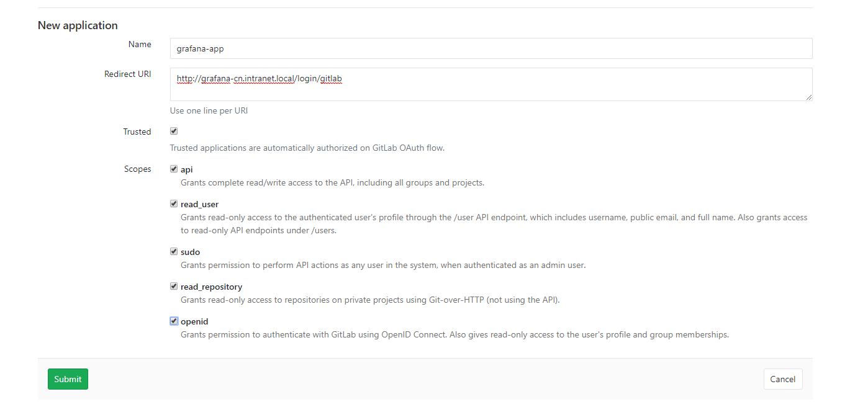
Task: Disable the read_user scope checkbox
Action: tap(174, 203)
